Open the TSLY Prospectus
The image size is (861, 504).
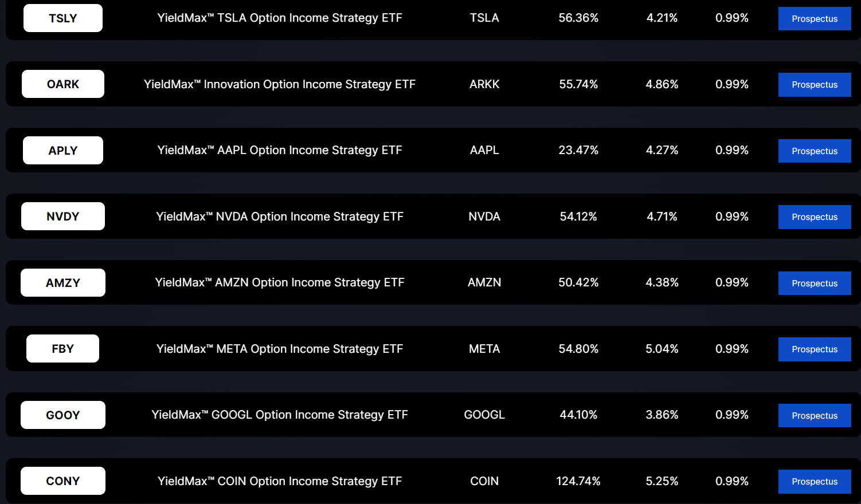coord(814,18)
